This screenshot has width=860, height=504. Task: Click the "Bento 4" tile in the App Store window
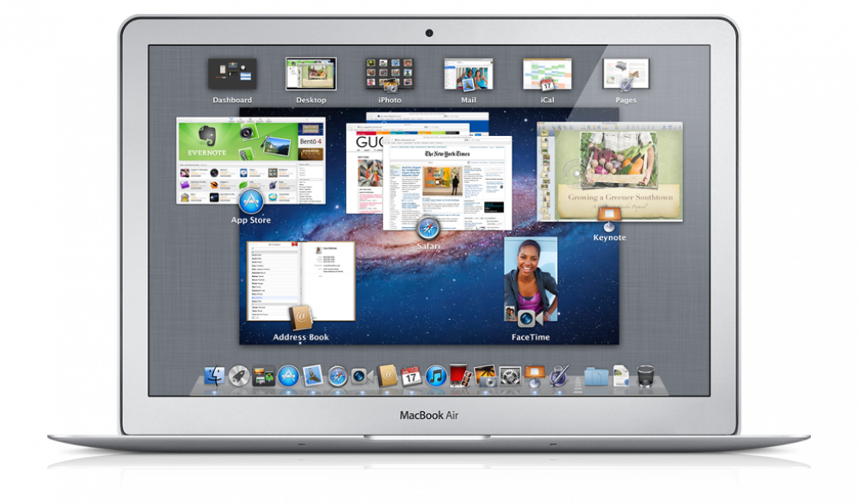click(310, 141)
